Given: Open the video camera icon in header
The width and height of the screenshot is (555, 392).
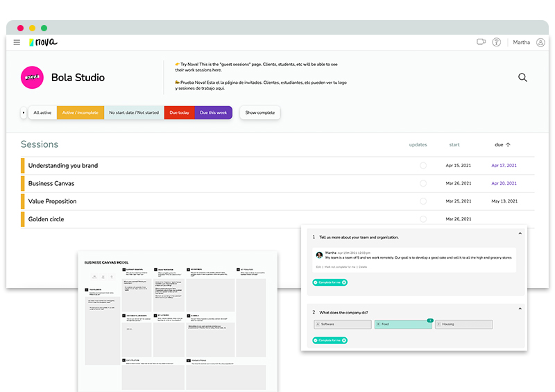Looking at the screenshot, I should (481, 42).
